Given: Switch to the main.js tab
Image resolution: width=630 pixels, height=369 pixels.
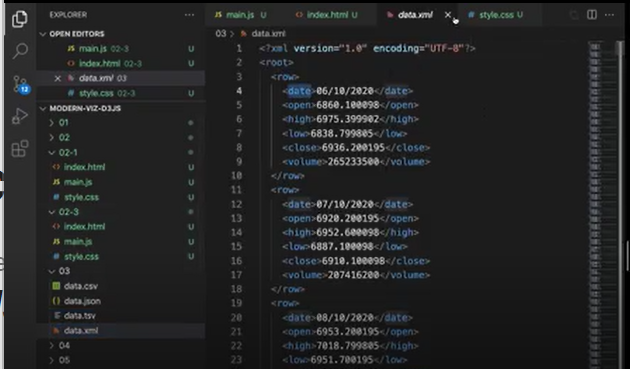Looking at the screenshot, I should (x=241, y=15).
